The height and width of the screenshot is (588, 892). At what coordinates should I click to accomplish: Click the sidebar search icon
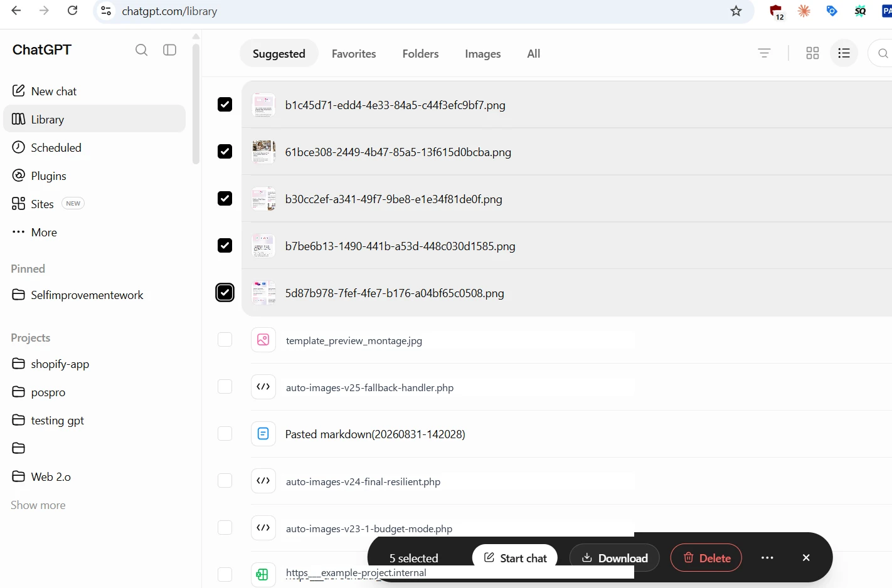tap(142, 50)
